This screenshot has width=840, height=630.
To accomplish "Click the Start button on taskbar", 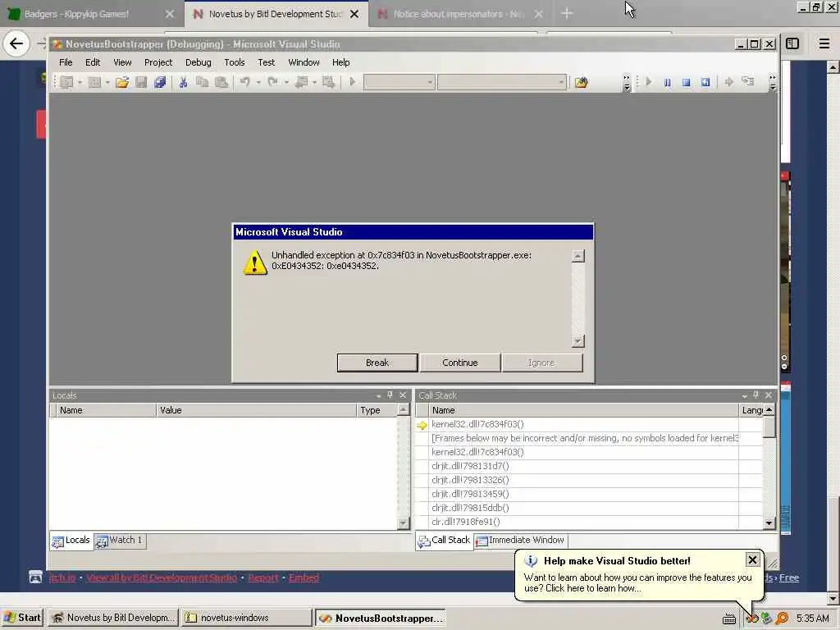I will [x=22, y=618].
